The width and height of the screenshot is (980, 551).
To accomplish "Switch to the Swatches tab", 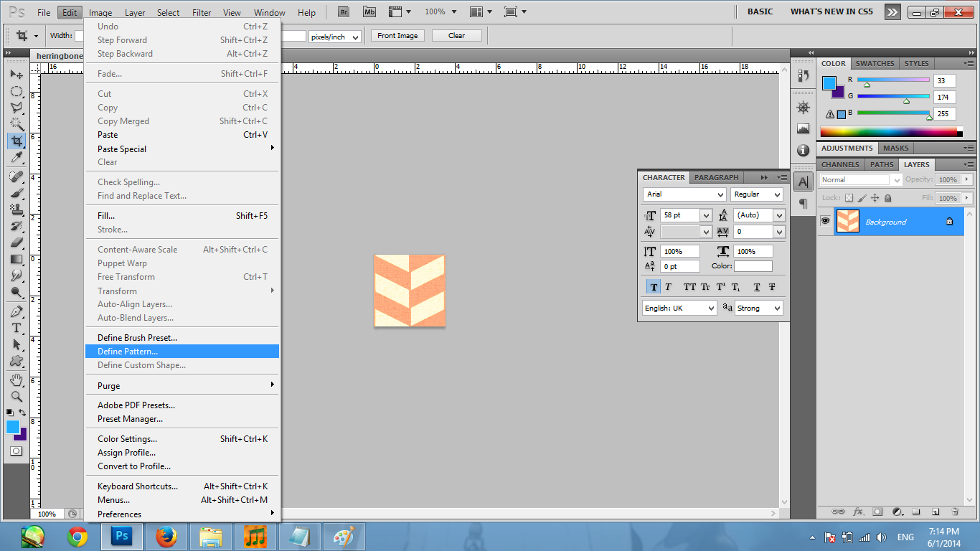I will tap(875, 63).
